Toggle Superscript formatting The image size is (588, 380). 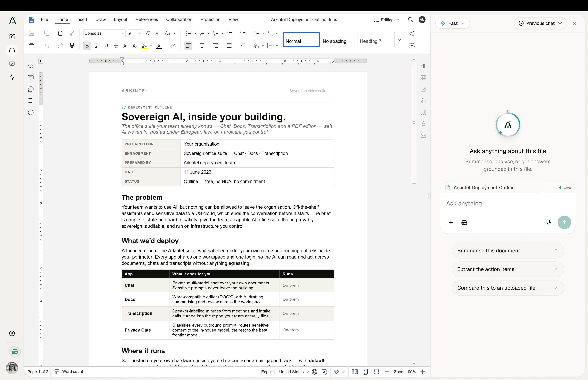coord(125,46)
